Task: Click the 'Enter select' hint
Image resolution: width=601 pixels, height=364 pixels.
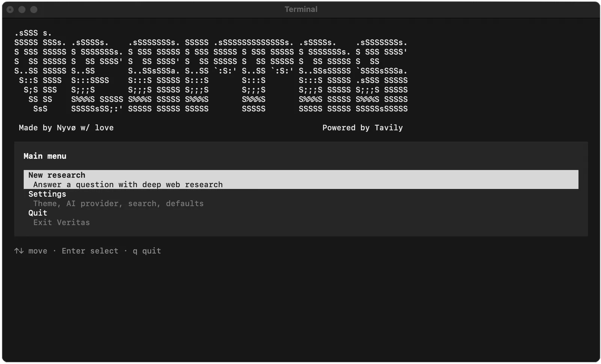Action: click(90, 251)
